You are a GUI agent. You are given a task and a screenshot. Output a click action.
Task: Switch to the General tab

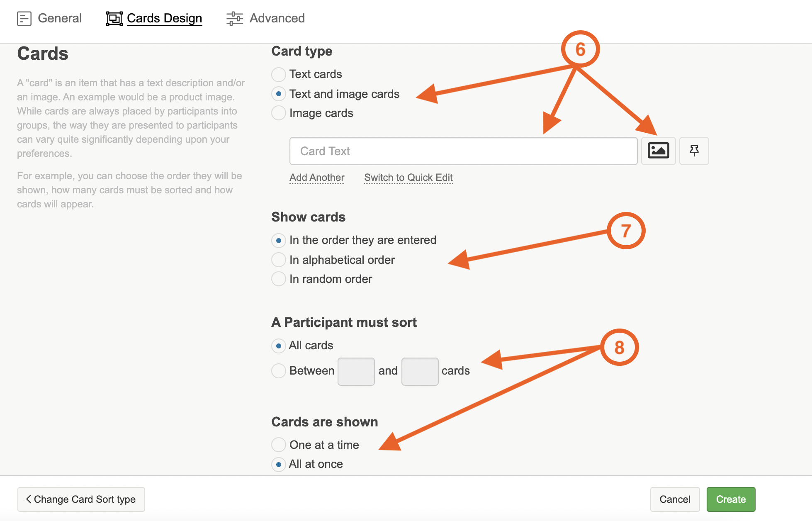tap(59, 18)
